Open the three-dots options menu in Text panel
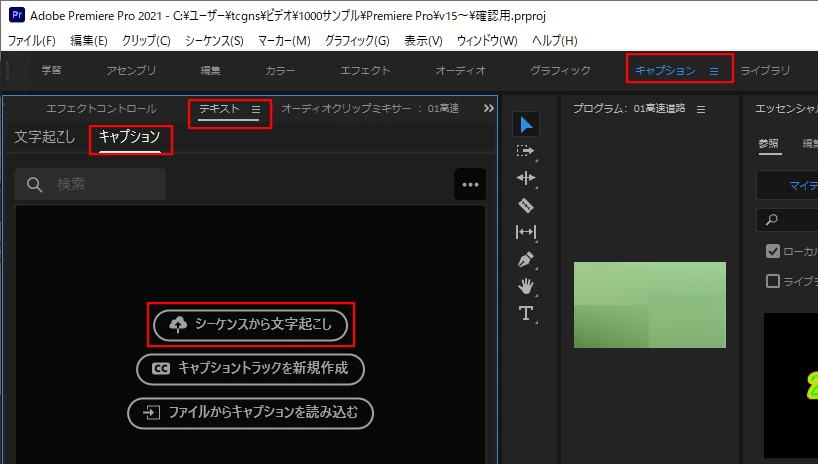 pyautogui.click(x=470, y=184)
